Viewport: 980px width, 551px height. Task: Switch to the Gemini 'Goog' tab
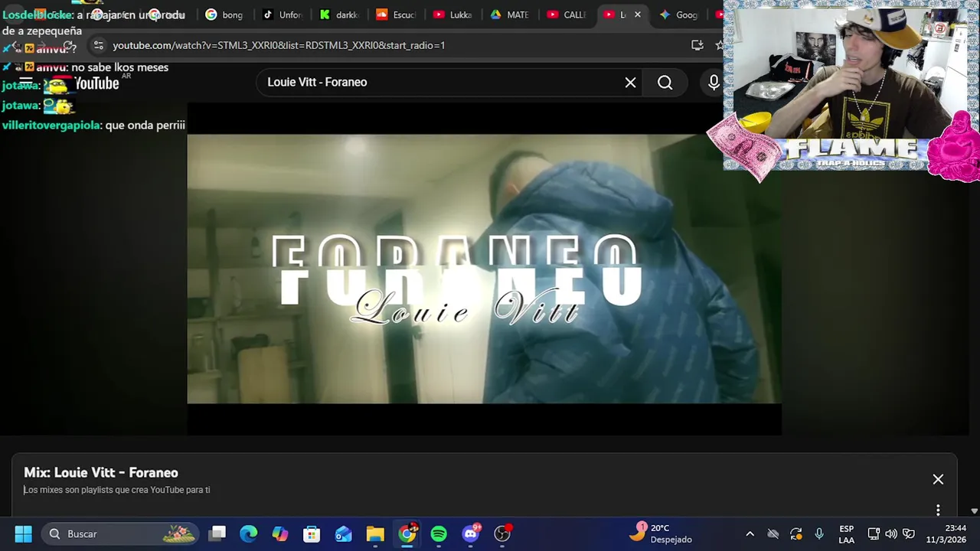pyautogui.click(x=678, y=15)
